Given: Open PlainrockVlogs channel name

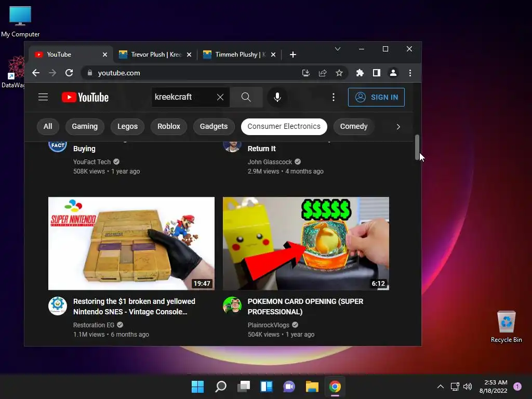Looking at the screenshot, I should [x=269, y=325].
